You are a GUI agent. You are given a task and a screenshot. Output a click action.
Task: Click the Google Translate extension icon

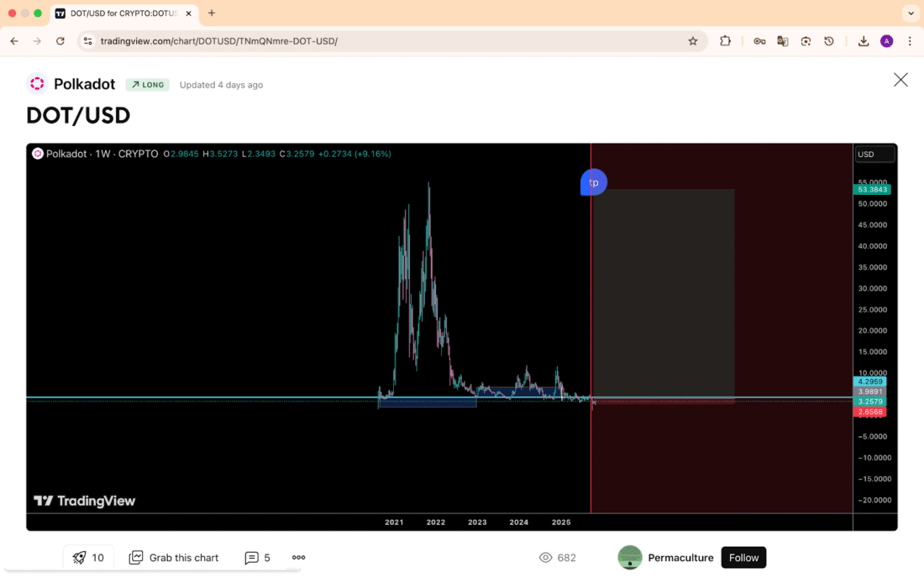782,41
